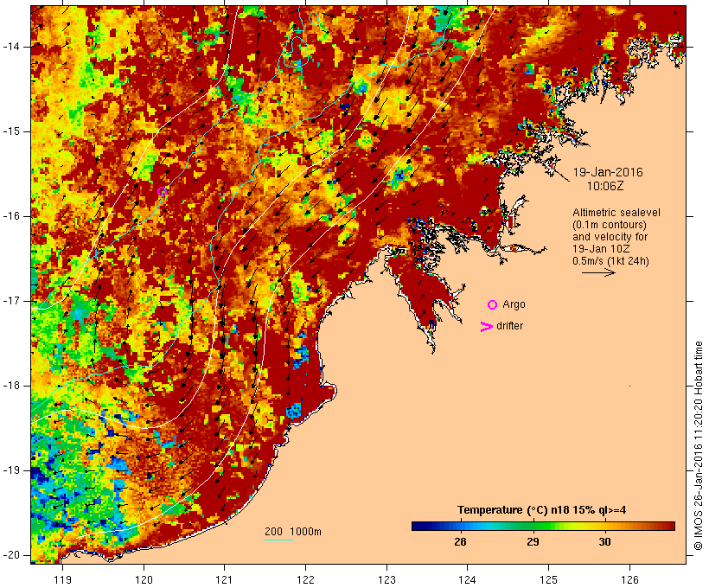
Task: Click the magenta drifter legend arrowhead
Action: pos(487,327)
